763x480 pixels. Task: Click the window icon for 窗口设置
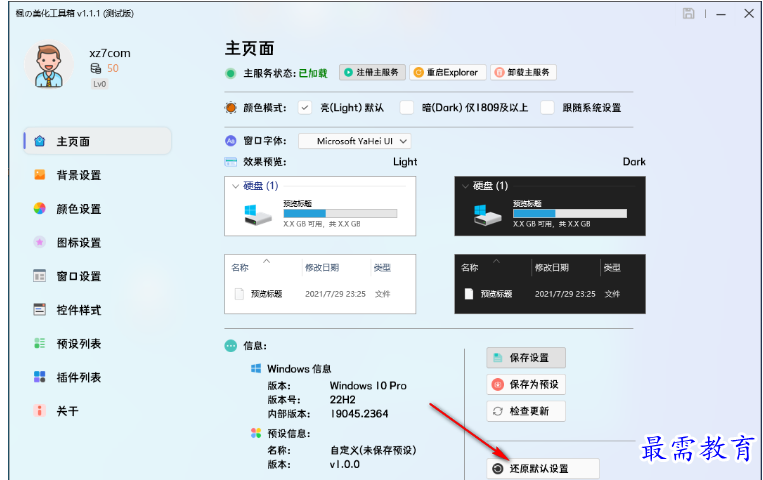pyautogui.click(x=40, y=276)
